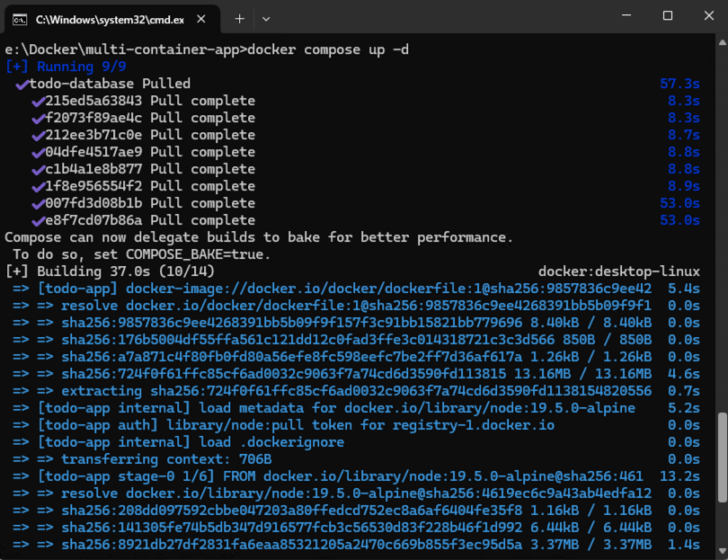Click the "[+] Building 37.0s (10/14)" status line
Viewport: 728px width, 560px height.
[x=99, y=271]
